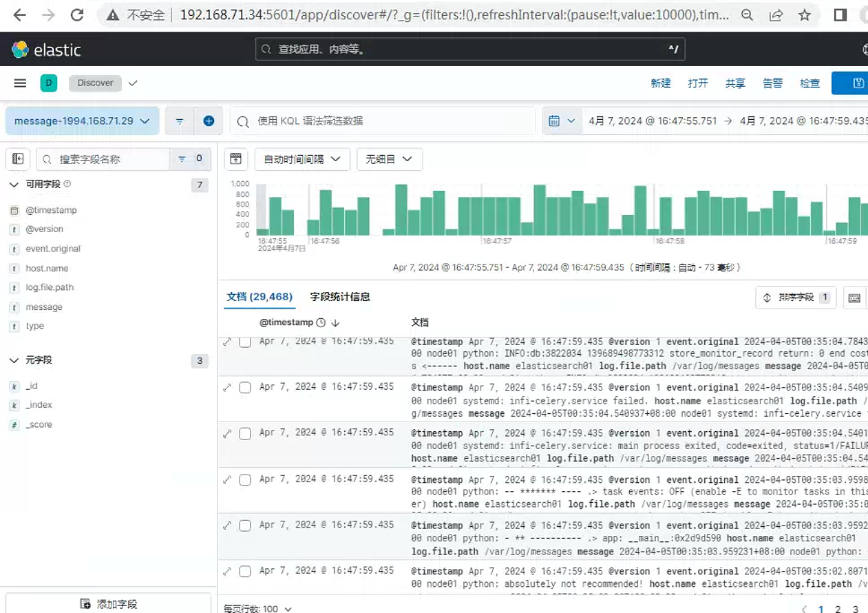
Task: Tick the checkbox for the app __main__ row
Action: (x=245, y=526)
